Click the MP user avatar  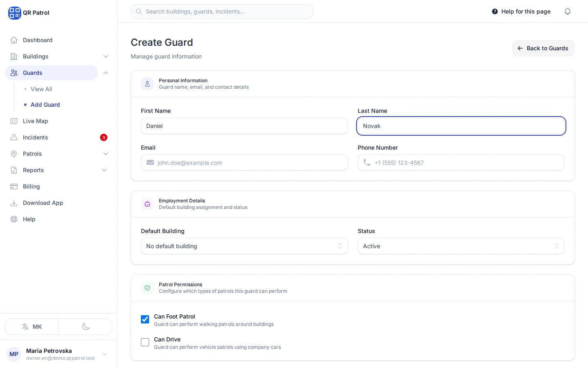(14, 354)
